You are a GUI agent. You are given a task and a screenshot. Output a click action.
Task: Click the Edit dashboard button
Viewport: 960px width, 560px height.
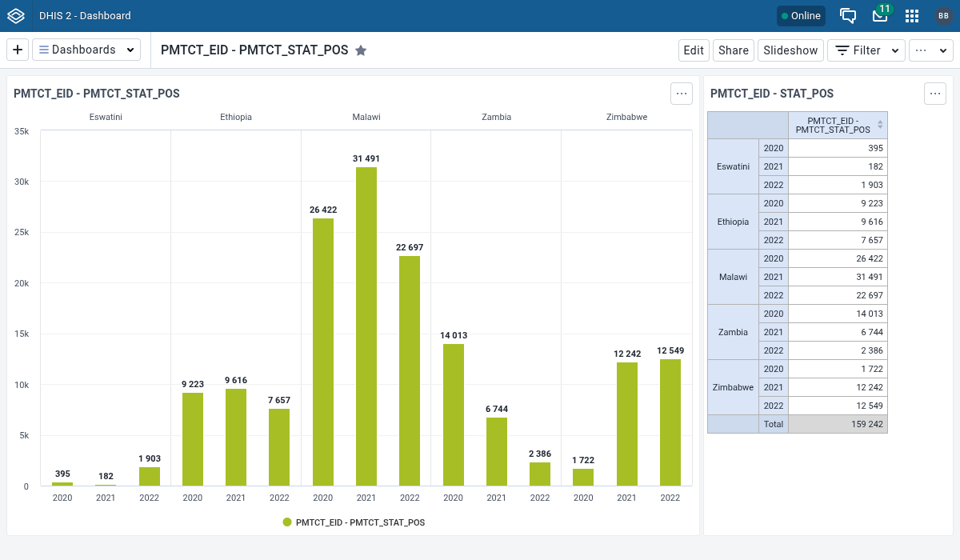[x=694, y=50]
